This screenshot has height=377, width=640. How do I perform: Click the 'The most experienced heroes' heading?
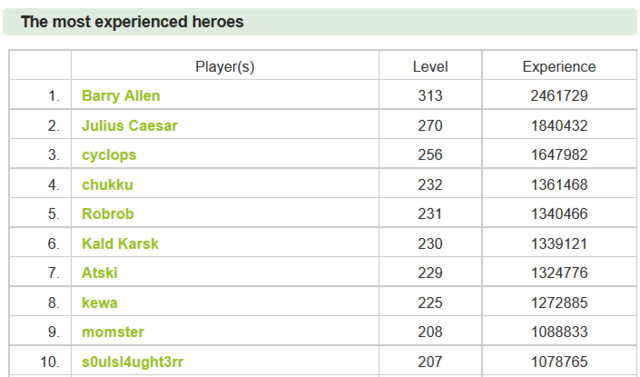132,22
